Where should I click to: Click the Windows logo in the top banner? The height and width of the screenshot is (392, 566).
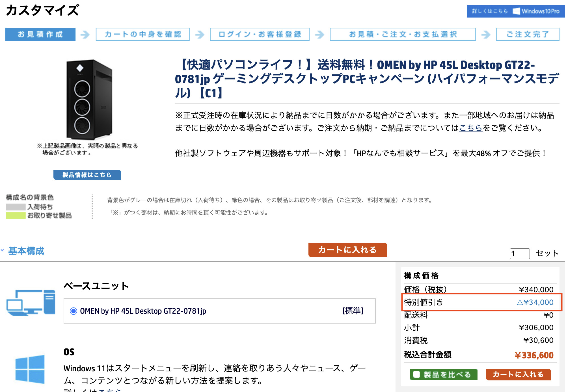[516, 11]
